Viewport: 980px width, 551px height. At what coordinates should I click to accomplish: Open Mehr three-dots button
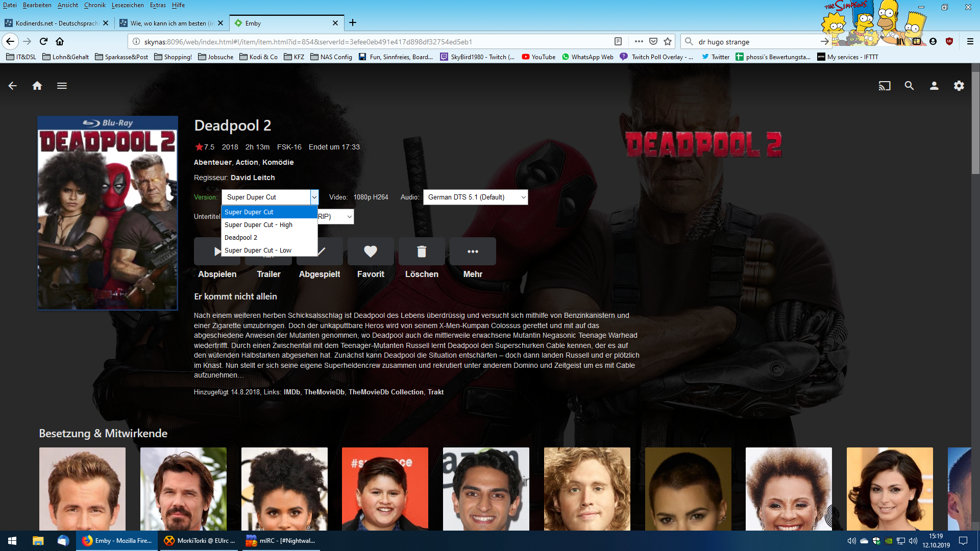point(473,251)
